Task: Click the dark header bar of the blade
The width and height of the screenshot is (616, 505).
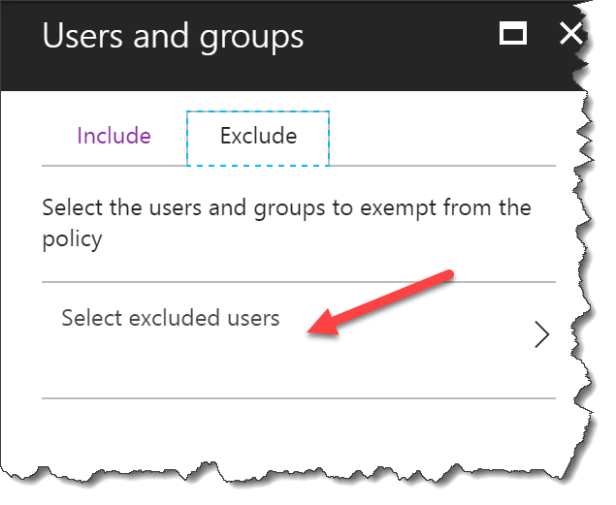Action: coord(293,45)
